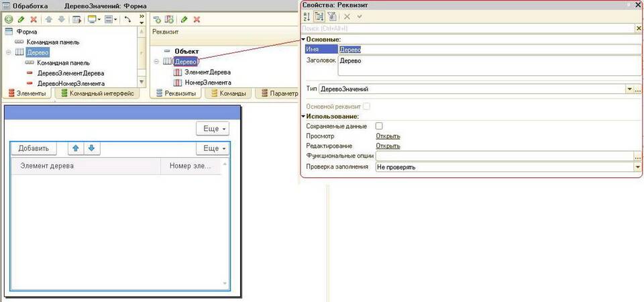Viewport: 644px width, 302px height.
Task: Add an attribute column with the toolbar icon
Action: tap(169, 19)
